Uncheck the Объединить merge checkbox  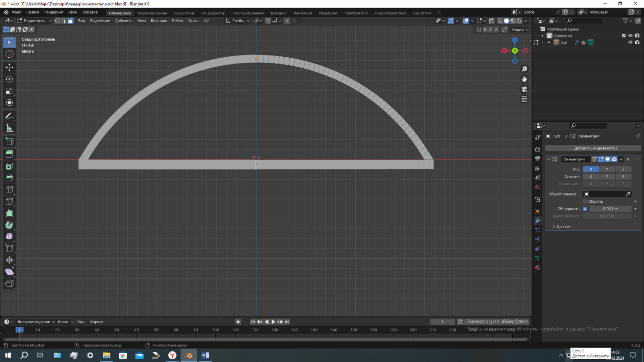(585, 209)
